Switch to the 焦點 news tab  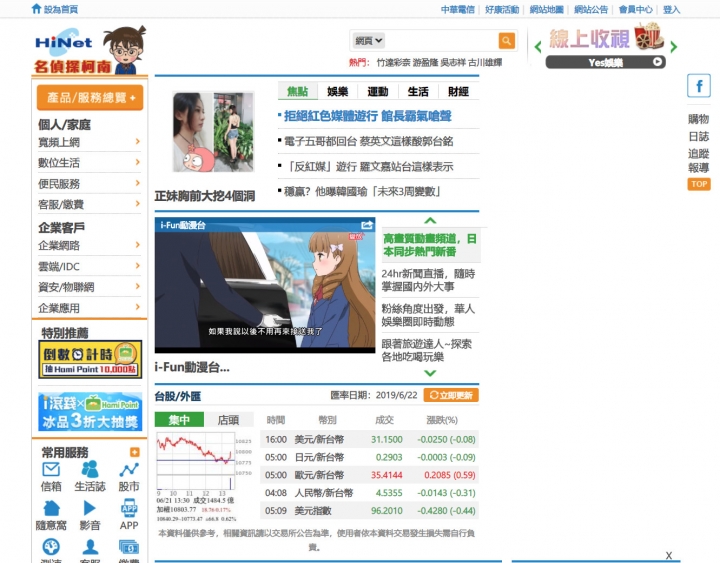tap(298, 91)
